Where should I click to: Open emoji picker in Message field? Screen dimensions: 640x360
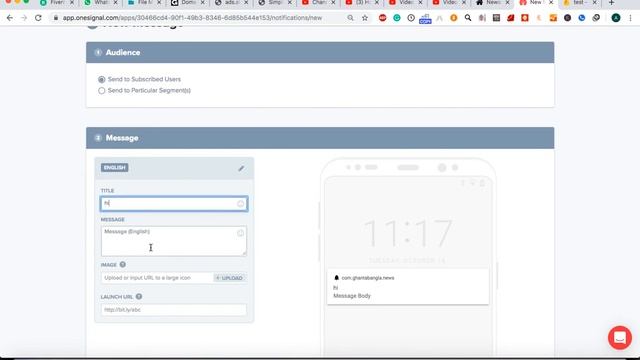[240, 233]
